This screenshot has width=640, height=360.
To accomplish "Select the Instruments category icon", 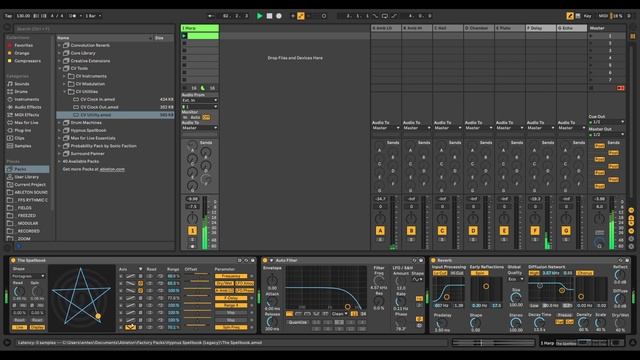I will pos(10,99).
